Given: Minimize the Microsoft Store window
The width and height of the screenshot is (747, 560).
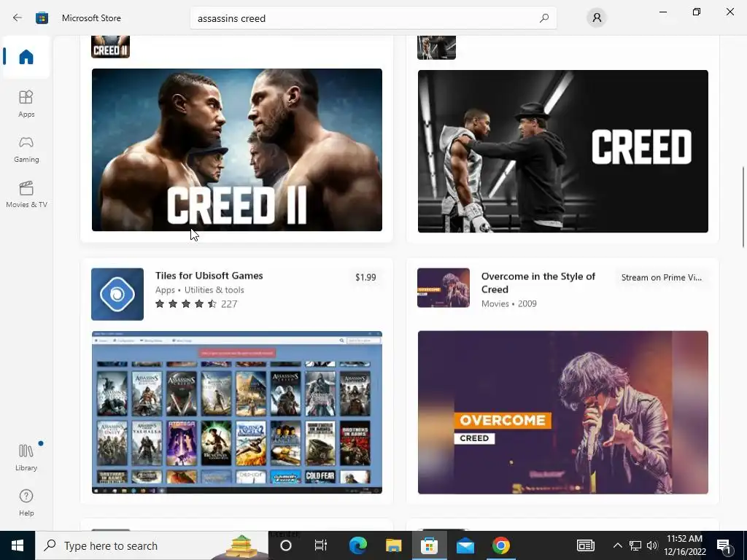Looking at the screenshot, I should coord(663,12).
